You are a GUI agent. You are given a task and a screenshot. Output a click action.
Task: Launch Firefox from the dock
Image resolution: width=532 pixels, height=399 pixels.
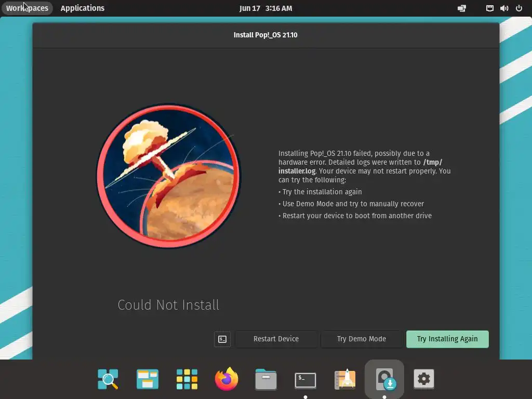pos(227,379)
